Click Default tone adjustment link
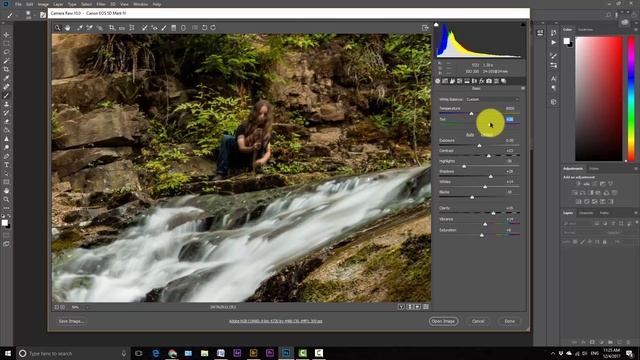 point(487,134)
